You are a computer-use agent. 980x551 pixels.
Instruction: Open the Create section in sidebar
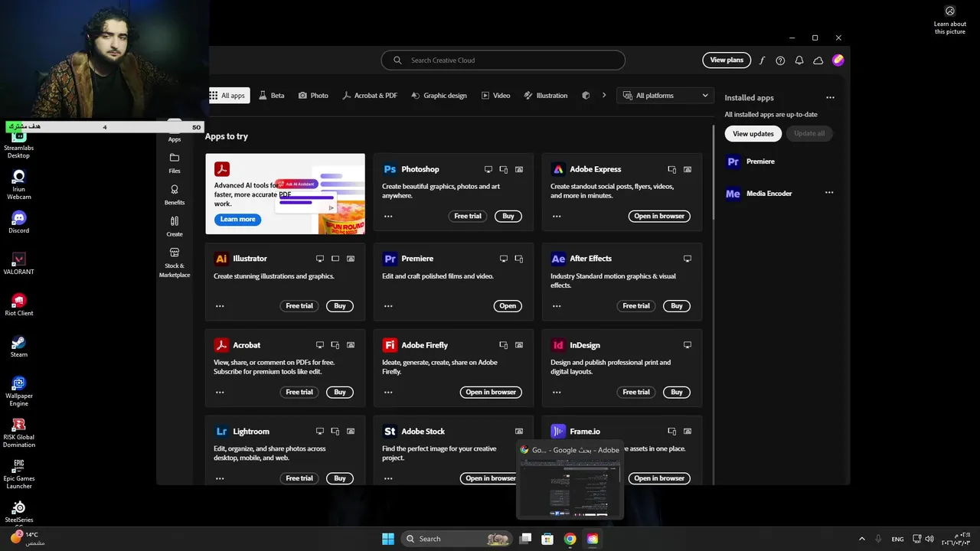click(175, 226)
